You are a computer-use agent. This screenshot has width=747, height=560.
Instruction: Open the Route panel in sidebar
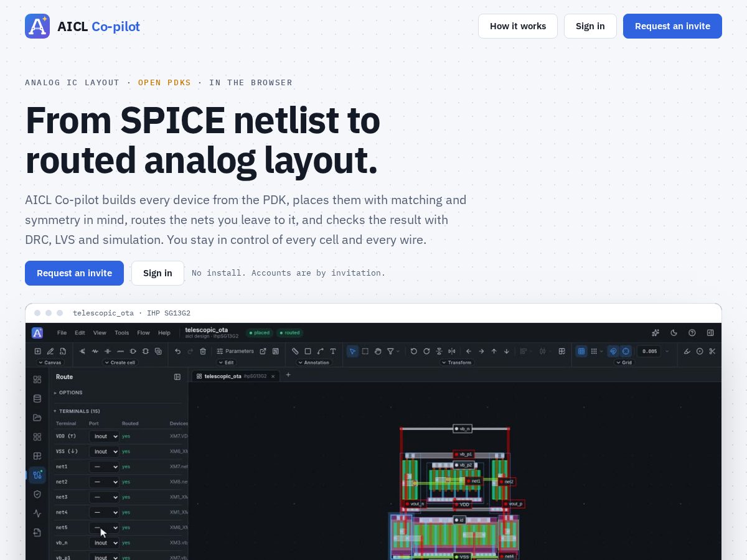37,475
